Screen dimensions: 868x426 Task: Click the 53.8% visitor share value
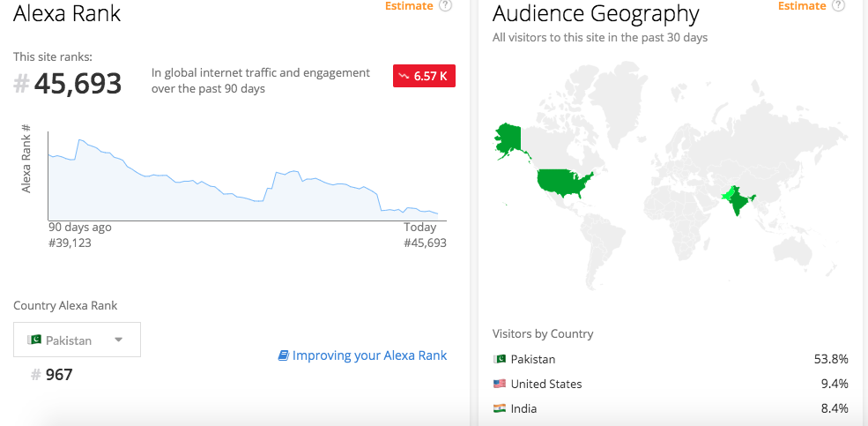click(831, 359)
